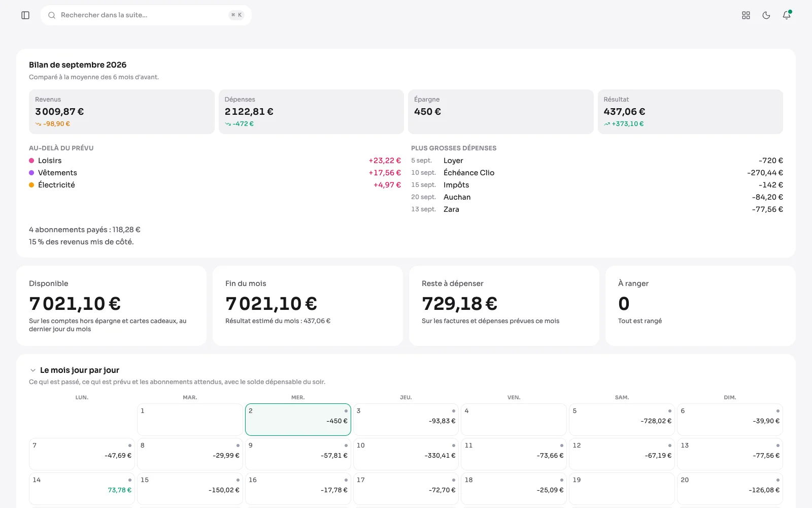Open the Fin du mois card
Screen dimensions: 812x508
pyautogui.click(x=308, y=306)
